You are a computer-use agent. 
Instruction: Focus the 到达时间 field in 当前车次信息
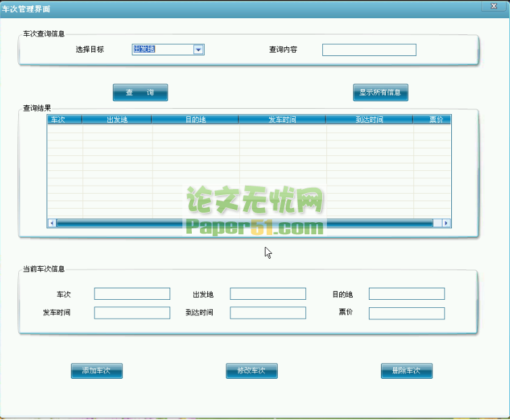click(267, 313)
